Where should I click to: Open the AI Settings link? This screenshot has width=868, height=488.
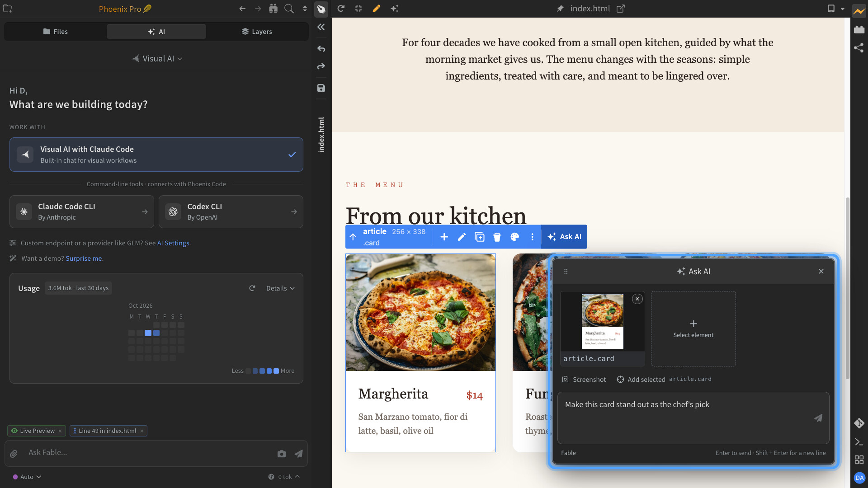click(x=173, y=243)
